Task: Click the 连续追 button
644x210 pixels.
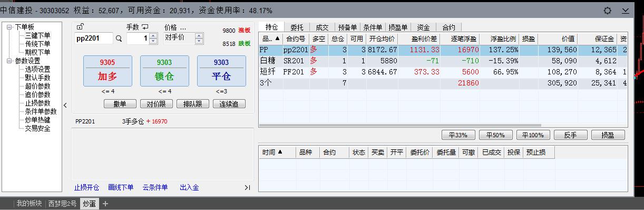Action: pos(229,104)
